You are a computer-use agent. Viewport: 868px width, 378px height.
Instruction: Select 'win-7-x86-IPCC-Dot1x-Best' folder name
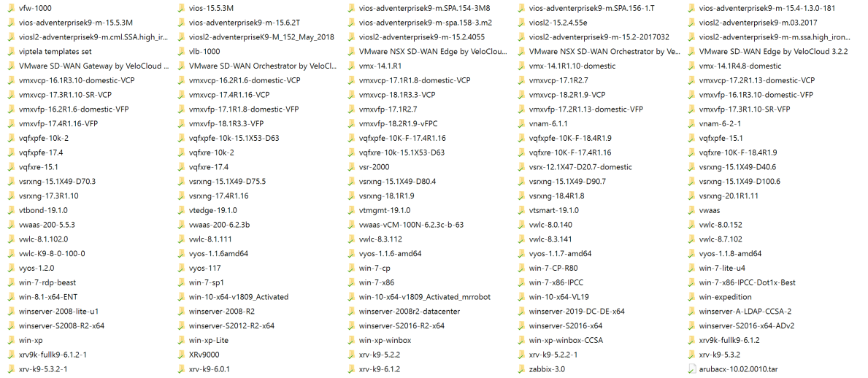[x=747, y=282]
